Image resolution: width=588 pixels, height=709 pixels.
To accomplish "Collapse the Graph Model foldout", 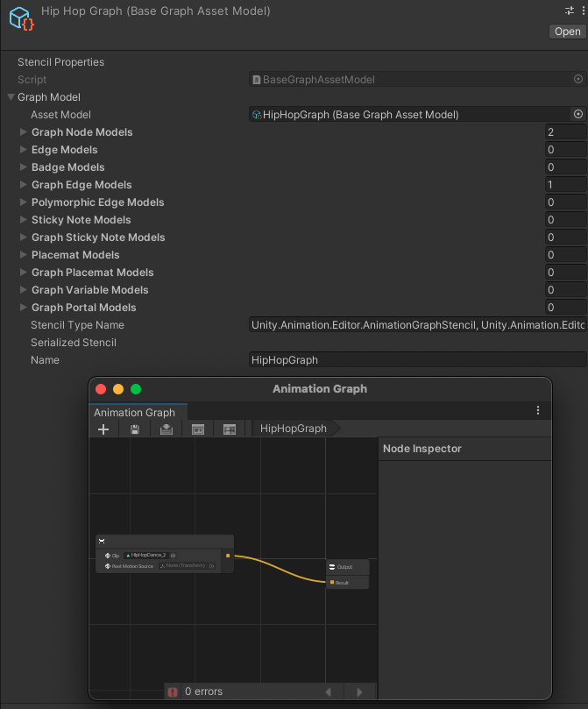I will [x=11, y=96].
